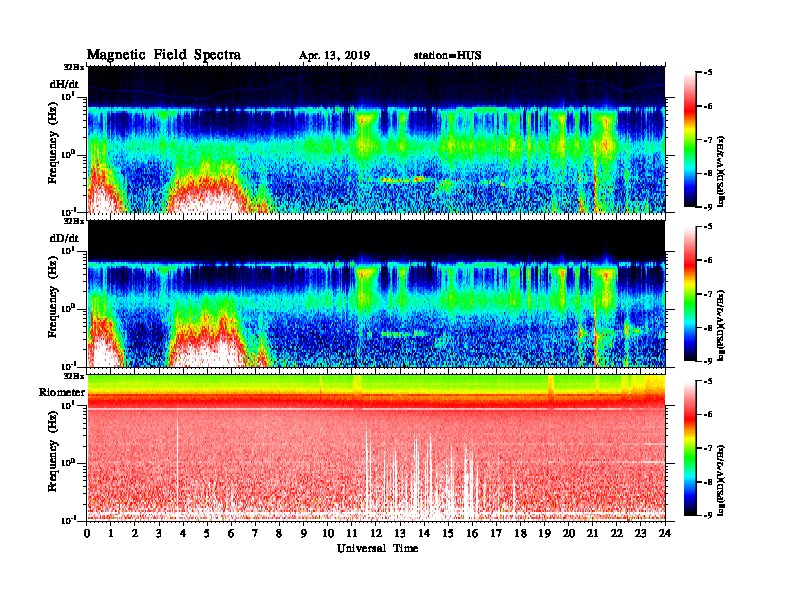Click the "3" hour tick label
Image resolution: width=792 pixels, height=612 pixels.
click(159, 533)
